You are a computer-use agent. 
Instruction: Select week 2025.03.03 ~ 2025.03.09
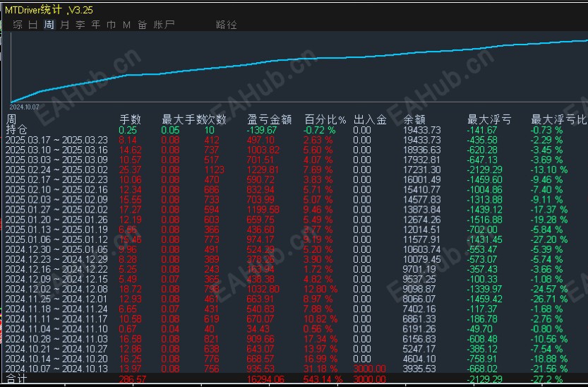coord(56,160)
